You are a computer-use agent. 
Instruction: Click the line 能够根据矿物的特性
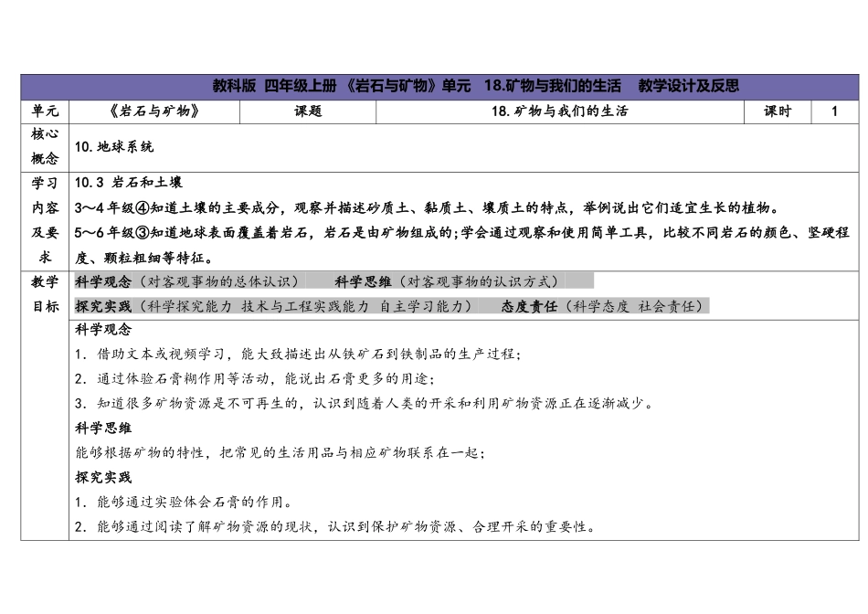(281, 453)
